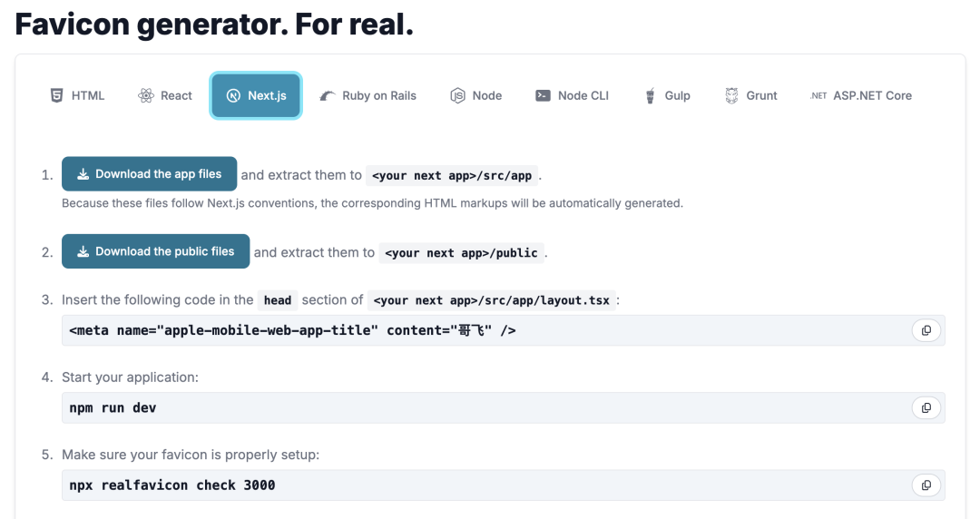Open the Node CLI tab
980x519 pixels.
click(x=572, y=95)
